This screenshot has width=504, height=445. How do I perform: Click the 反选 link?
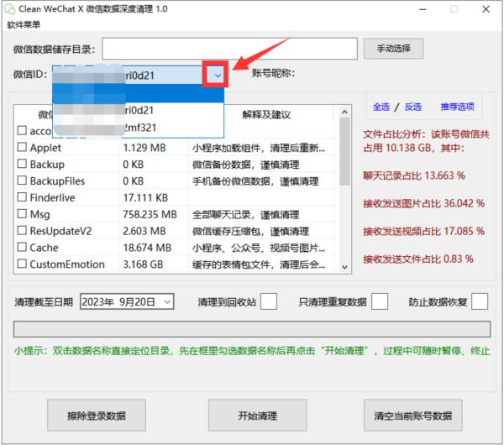tap(412, 107)
